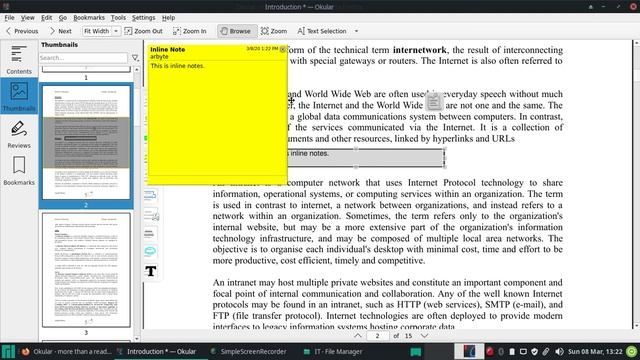640x360 pixels.
Task: Click the red recorder tray icon
Action: tap(489, 351)
